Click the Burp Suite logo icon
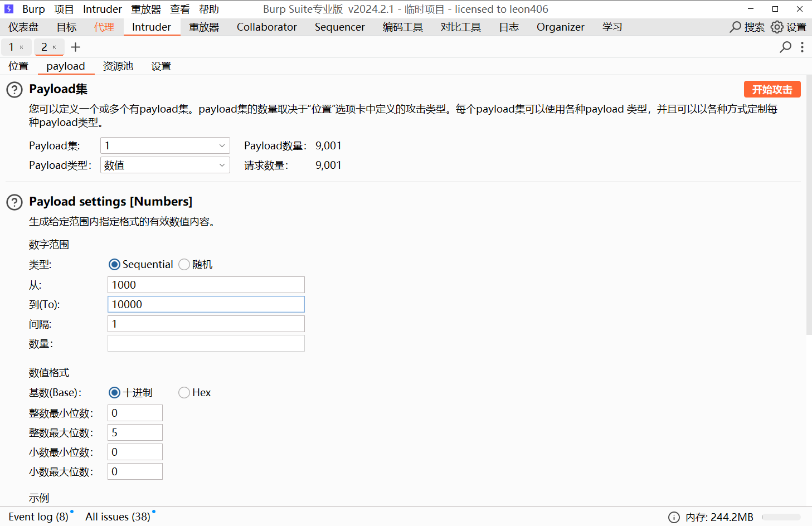The height and width of the screenshot is (526, 812). 9,9
